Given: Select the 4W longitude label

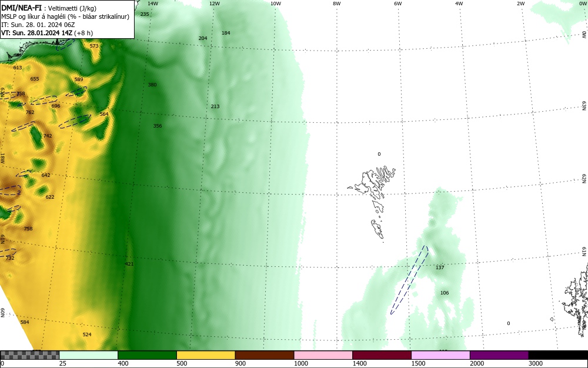Looking at the screenshot, I should coord(459,4).
